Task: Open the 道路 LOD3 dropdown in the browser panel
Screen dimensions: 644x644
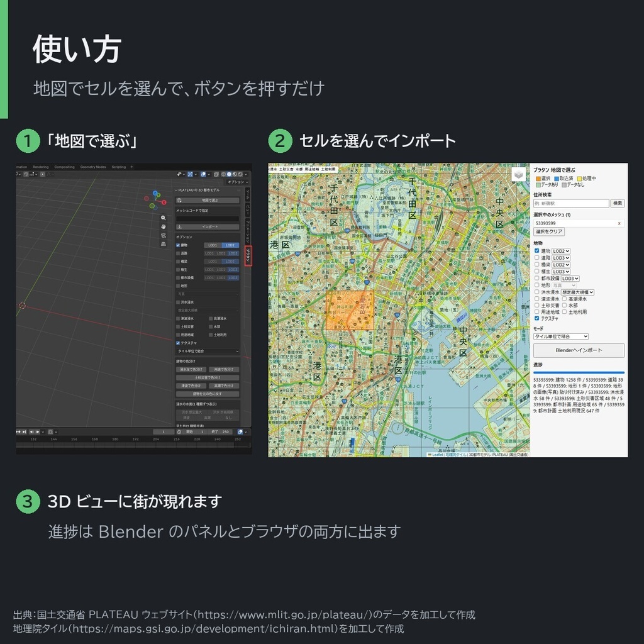Action: (x=561, y=258)
